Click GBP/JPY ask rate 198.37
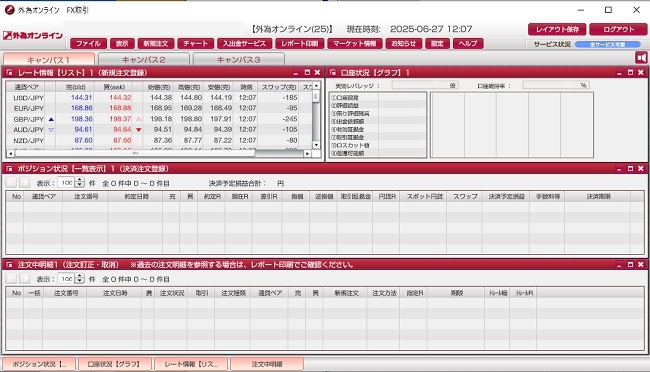Image resolution: width=650 pixels, height=372 pixels. [x=120, y=119]
